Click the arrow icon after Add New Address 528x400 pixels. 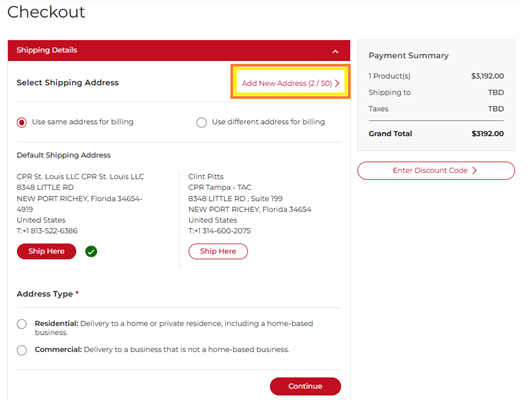pyautogui.click(x=337, y=83)
